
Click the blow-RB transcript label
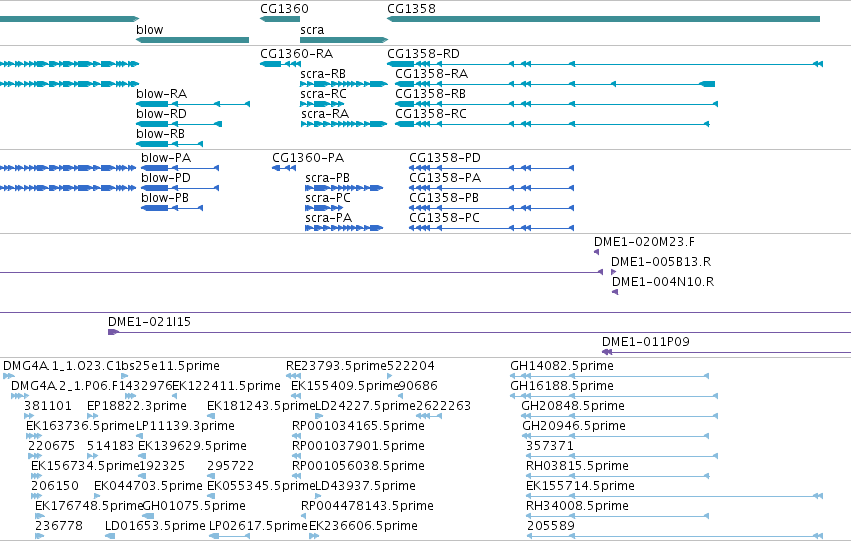point(161,134)
